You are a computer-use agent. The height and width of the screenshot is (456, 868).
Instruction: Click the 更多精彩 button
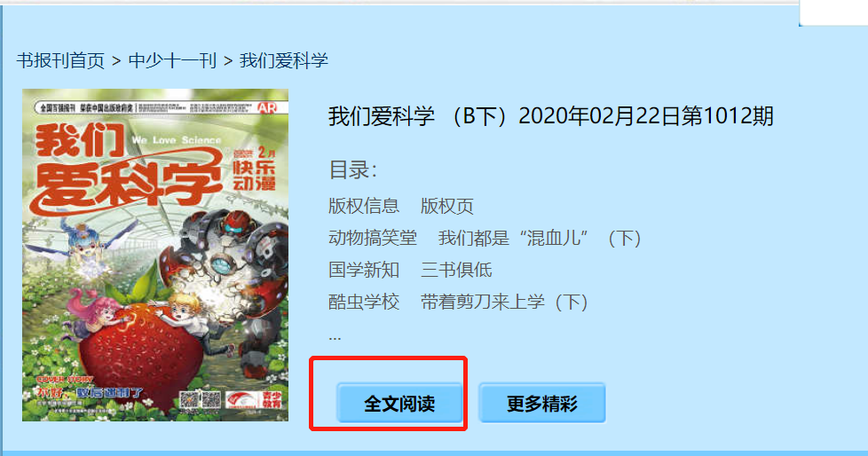pos(542,403)
